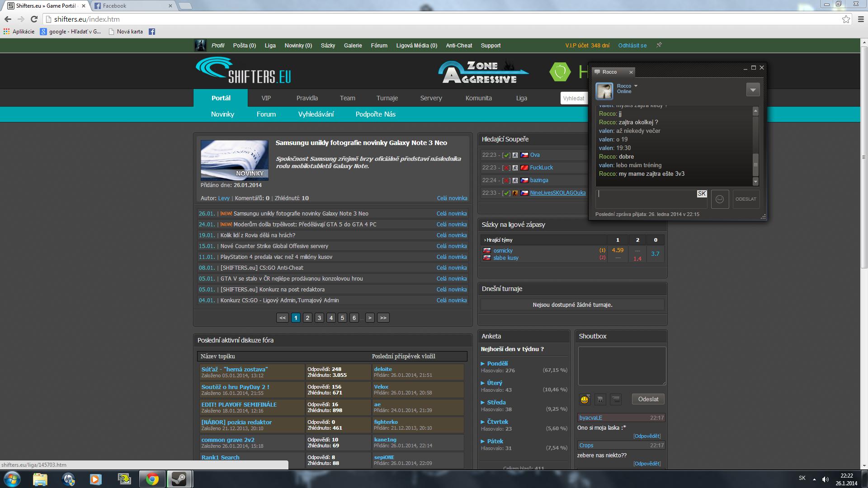Click green check status beside NineLivesSKOLAGOuka
The image size is (868, 488).
[506, 193]
